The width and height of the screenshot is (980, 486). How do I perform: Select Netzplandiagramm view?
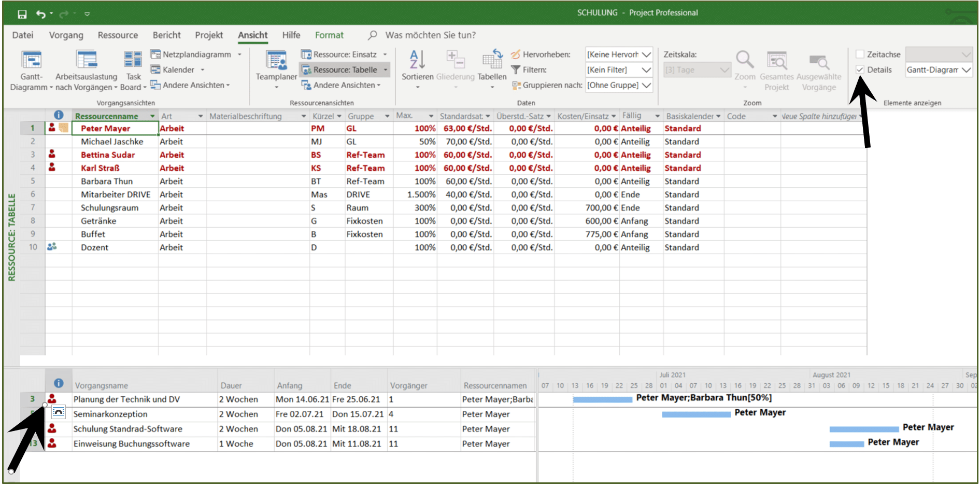point(196,54)
